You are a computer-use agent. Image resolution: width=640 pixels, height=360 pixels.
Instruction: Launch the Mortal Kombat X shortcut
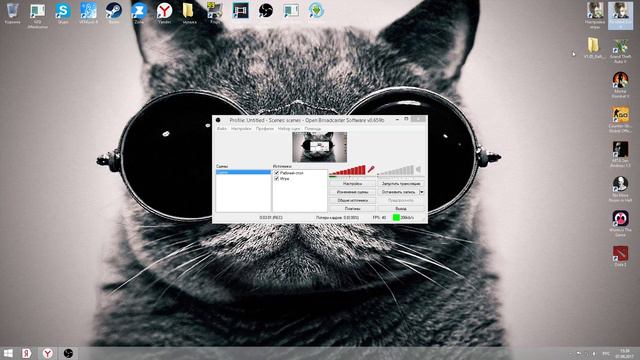[x=620, y=85]
